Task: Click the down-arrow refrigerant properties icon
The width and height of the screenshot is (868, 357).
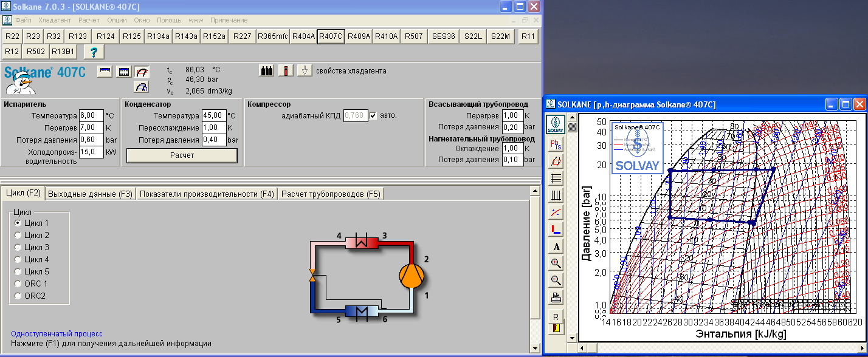Action: click(x=305, y=70)
